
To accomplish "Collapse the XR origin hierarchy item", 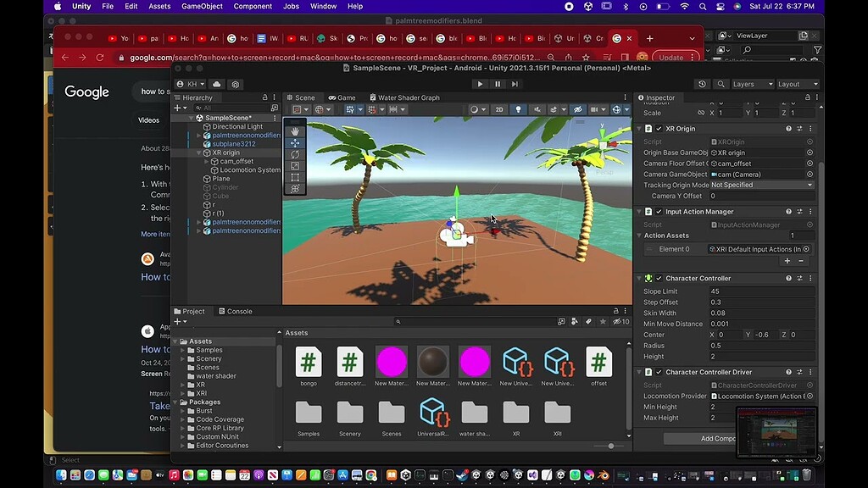I will pyautogui.click(x=198, y=152).
